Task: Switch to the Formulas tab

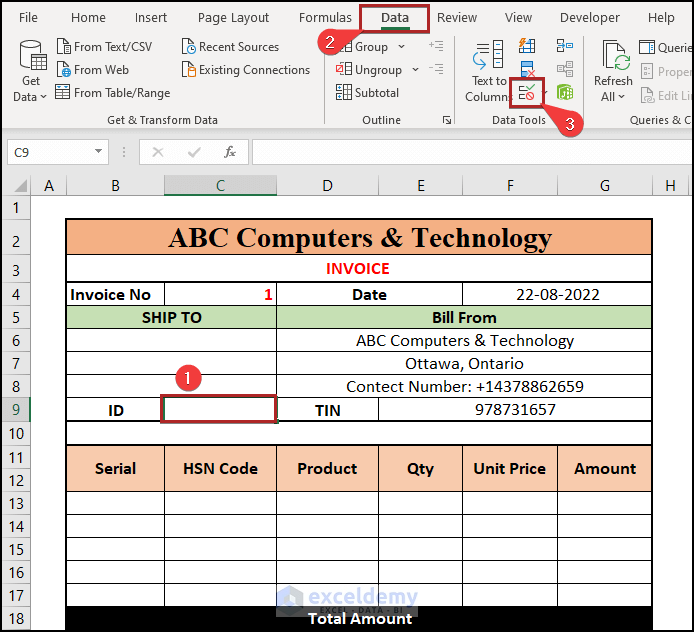Action: [x=325, y=18]
